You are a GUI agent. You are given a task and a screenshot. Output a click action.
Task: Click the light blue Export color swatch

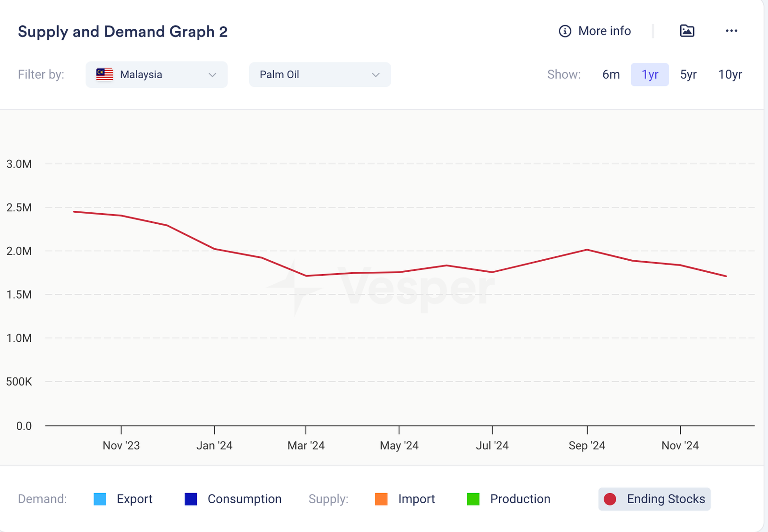100,499
